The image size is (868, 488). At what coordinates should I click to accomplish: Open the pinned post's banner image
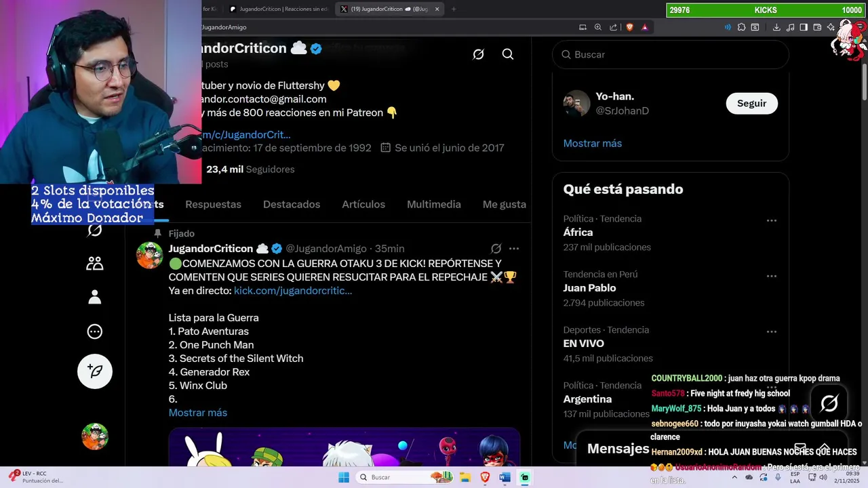[344, 447]
